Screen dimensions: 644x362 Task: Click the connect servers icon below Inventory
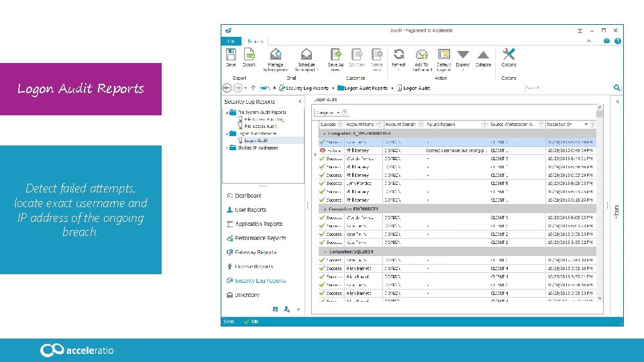point(275,309)
